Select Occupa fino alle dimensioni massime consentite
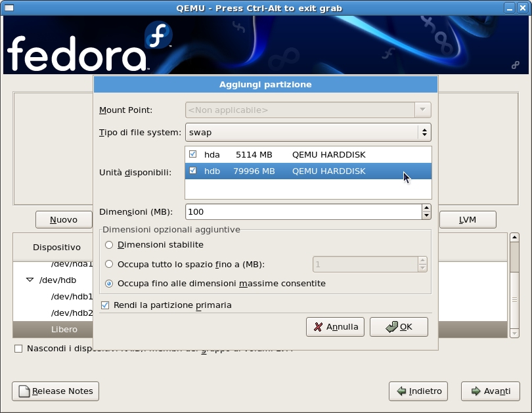 (x=109, y=284)
